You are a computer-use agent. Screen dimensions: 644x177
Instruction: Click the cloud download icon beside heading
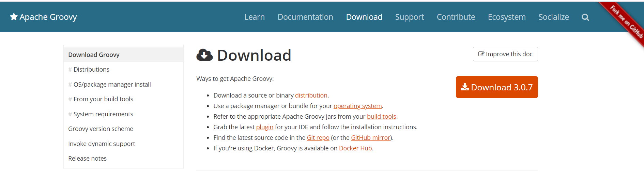tap(204, 55)
